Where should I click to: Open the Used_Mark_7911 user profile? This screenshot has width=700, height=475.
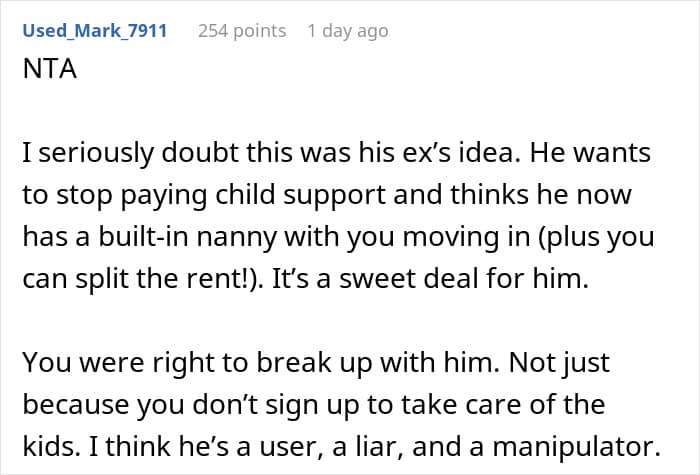pyautogui.click(x=95, y=31)
